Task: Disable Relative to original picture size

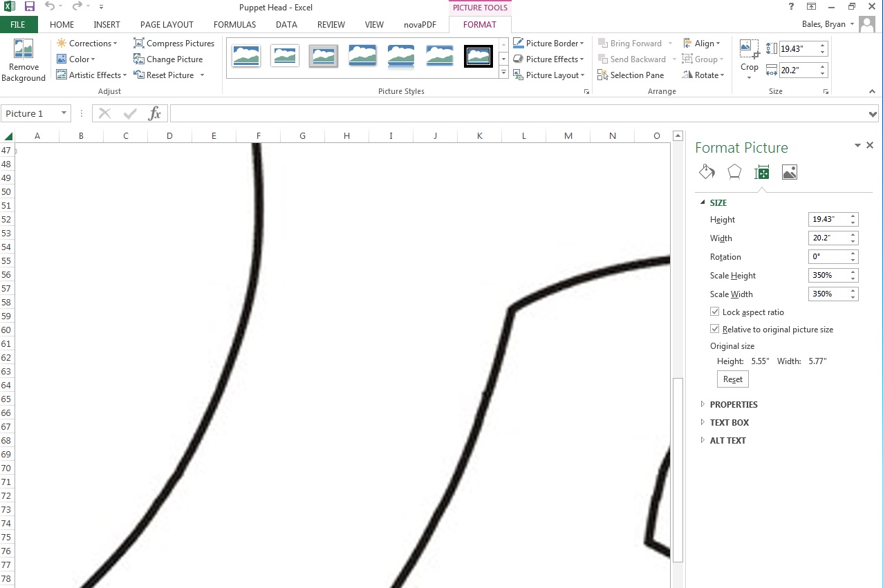Action: [714, 329]
